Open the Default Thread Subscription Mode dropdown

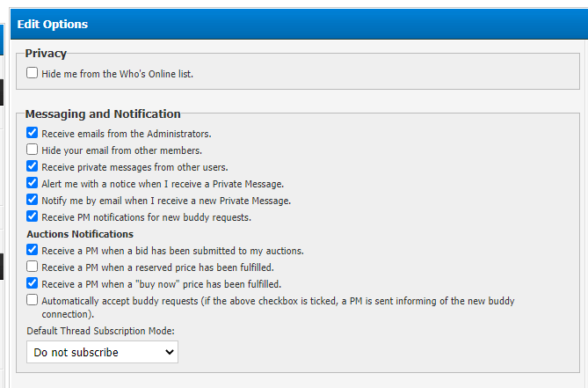(102, 352)
